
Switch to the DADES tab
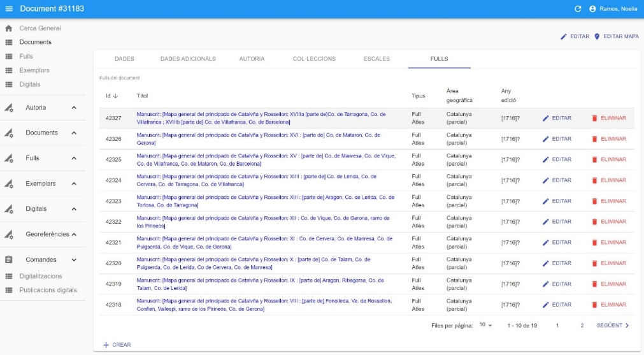124,59
